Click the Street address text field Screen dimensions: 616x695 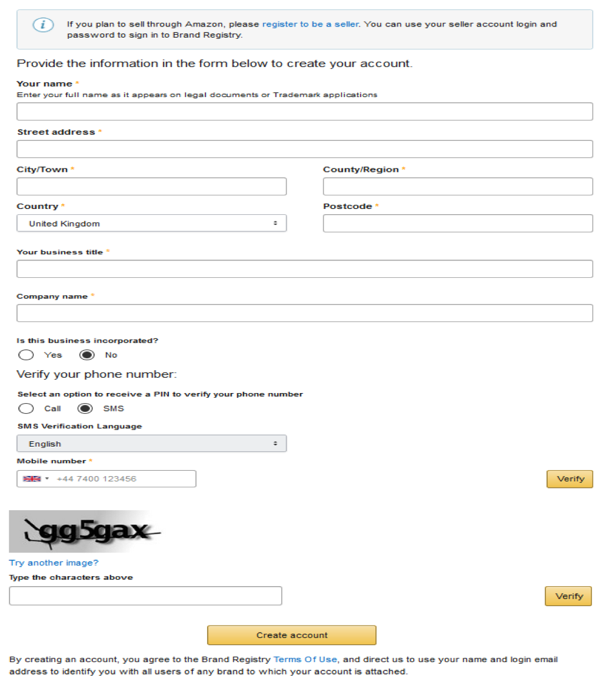[x=304, y=149]
